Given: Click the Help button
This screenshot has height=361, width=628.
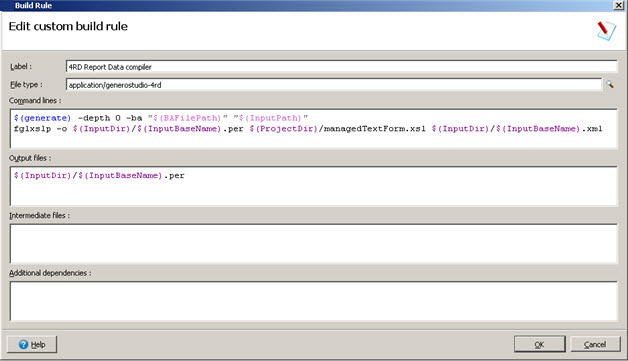Looking at the screenshot, I should point(32,344).
